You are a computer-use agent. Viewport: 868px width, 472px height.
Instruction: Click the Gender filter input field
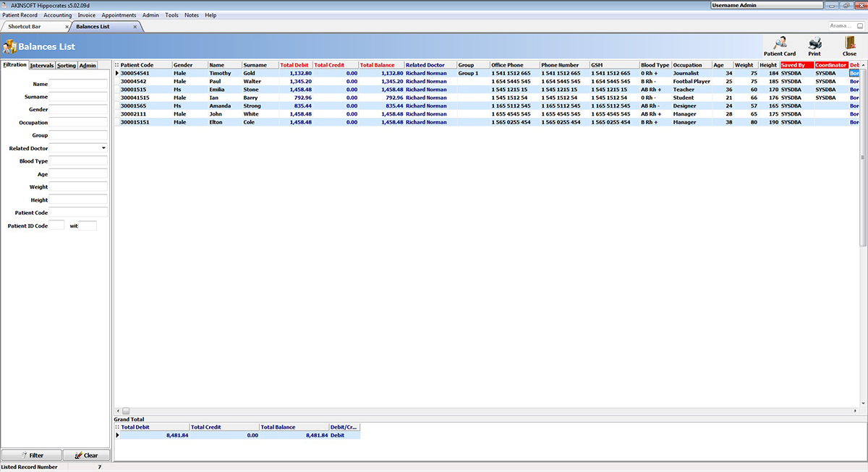[78, 110]
